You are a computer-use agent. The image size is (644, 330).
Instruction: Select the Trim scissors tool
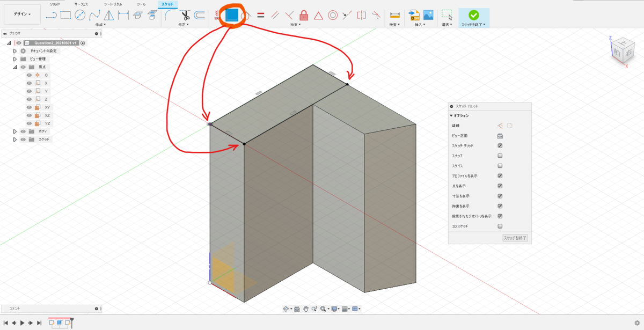185,15
